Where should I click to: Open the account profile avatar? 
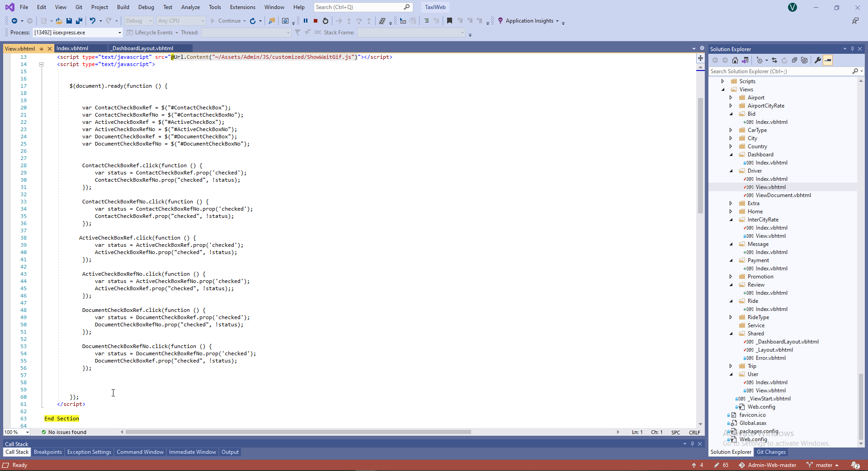(793, 7)
